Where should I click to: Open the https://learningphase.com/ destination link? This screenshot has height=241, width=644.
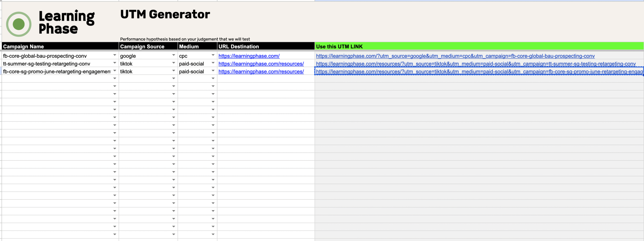[x=249, y=56]
